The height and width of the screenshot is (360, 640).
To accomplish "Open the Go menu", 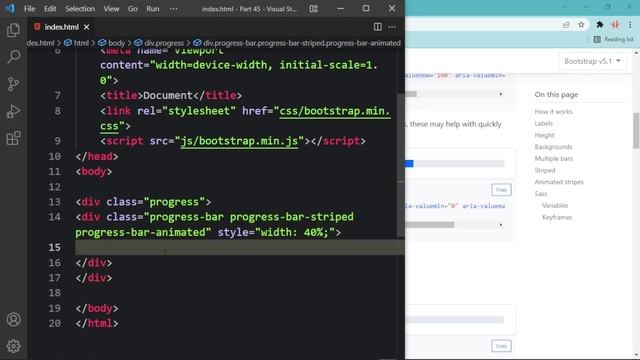I will pyautogui.click(x=133, y=9).
